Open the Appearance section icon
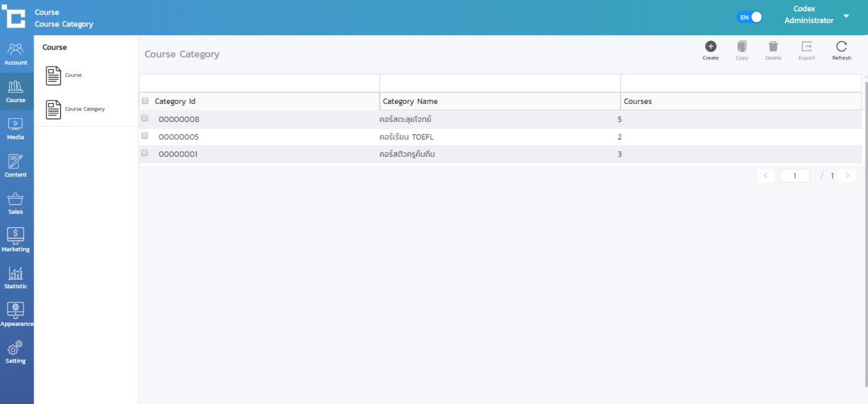Viewport: 868px width, 404px height. coord(15,314)
